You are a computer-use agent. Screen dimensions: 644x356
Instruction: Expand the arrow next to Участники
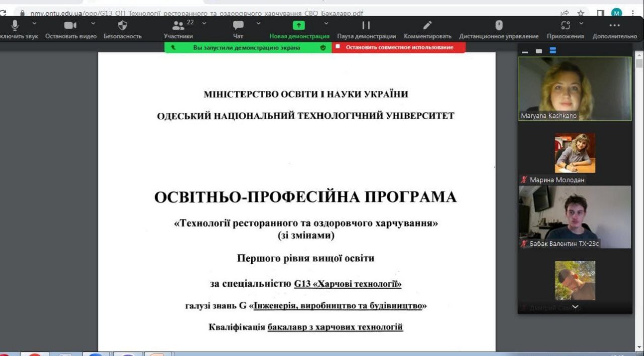pos(204,23)
